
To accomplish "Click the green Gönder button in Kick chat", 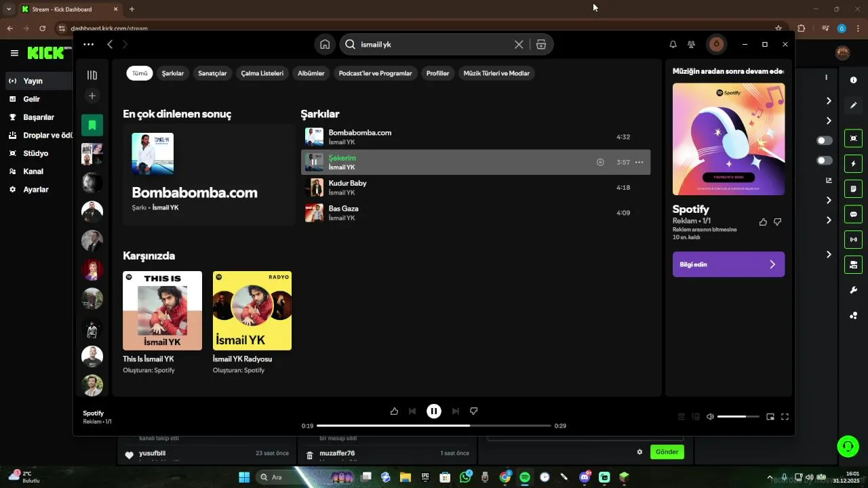I will click(667, 452).
